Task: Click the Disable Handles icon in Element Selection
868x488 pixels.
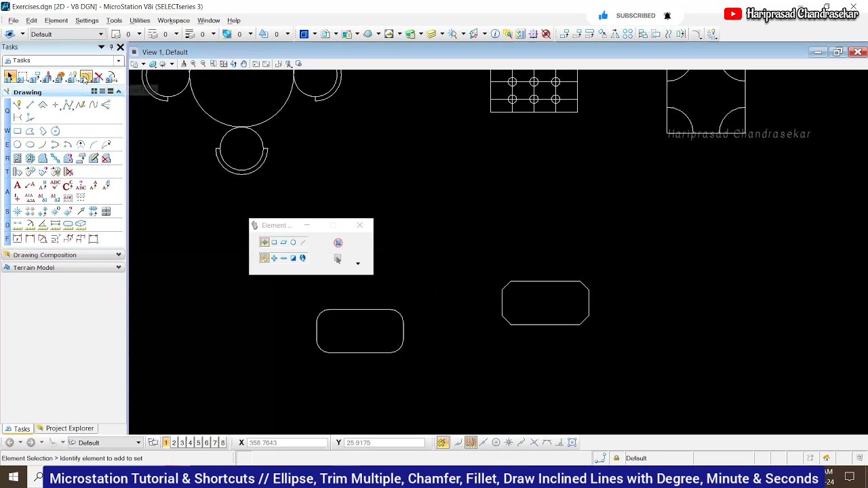Action: point(338,243)
